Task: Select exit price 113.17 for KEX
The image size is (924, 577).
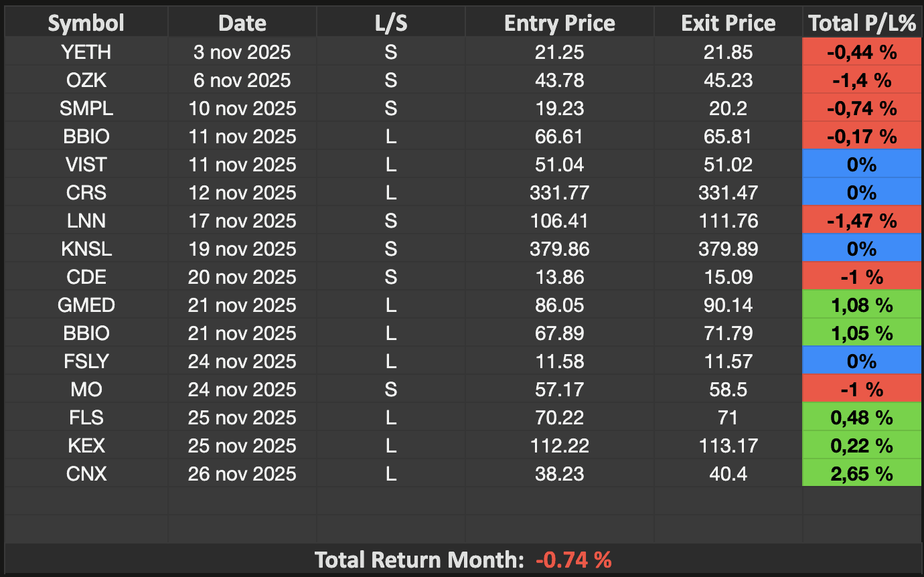Action: pyautogui.click(x=728, y=446)
